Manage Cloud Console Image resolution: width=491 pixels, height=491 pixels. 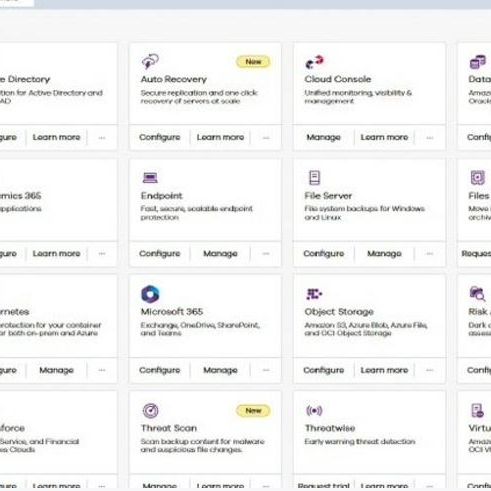click(323, 137)
